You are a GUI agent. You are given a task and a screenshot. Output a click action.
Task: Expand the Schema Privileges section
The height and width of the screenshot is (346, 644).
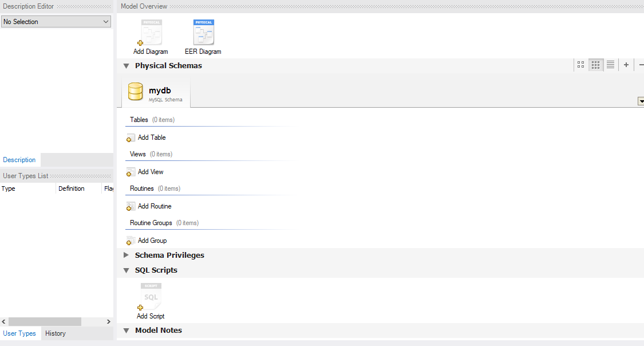pos(126,255)
